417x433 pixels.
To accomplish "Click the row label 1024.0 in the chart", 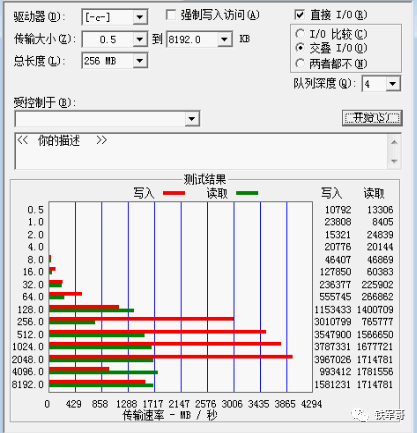I will 28,347.
